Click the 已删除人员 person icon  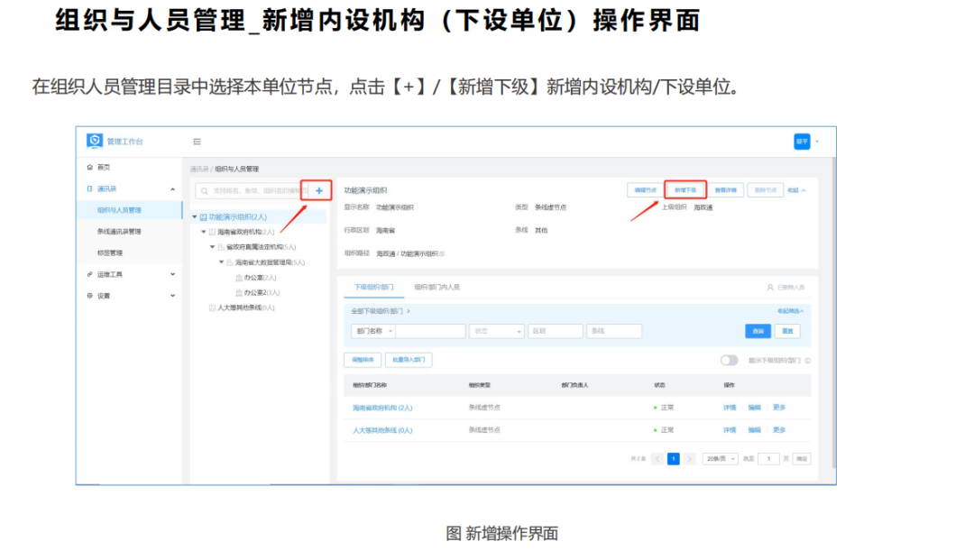click(x=769, y=287)
